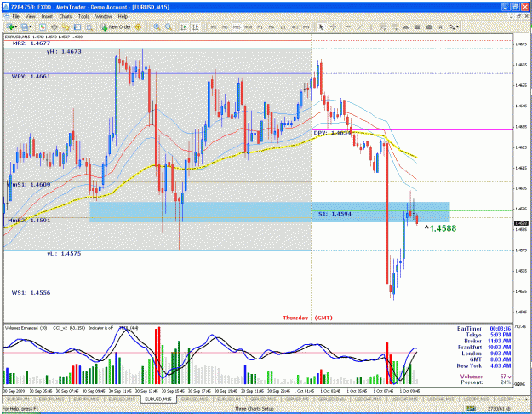
Task: Click the green ^1.4588 price label
Action: (440, 228)
